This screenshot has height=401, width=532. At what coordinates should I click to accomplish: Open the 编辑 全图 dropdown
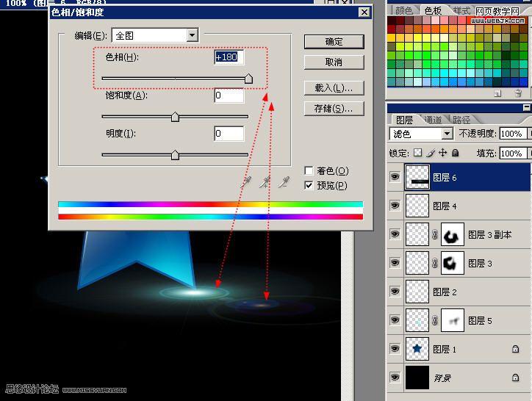point(192,35)
